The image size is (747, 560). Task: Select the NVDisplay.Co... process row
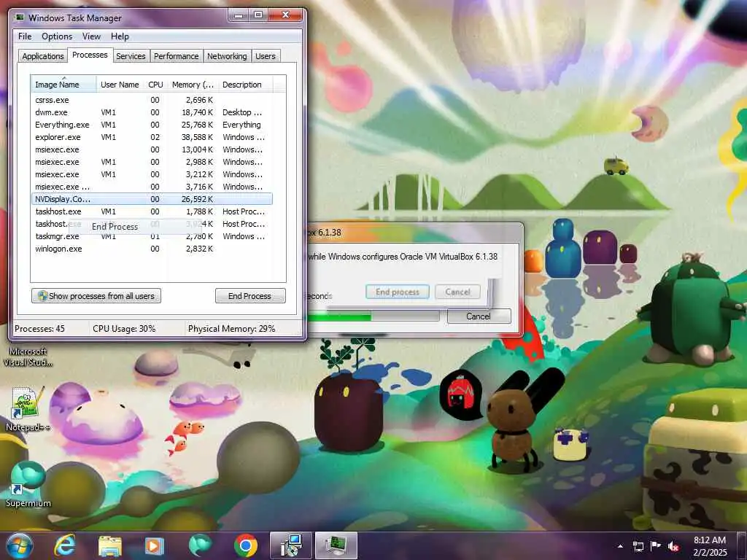click(152, 199)
